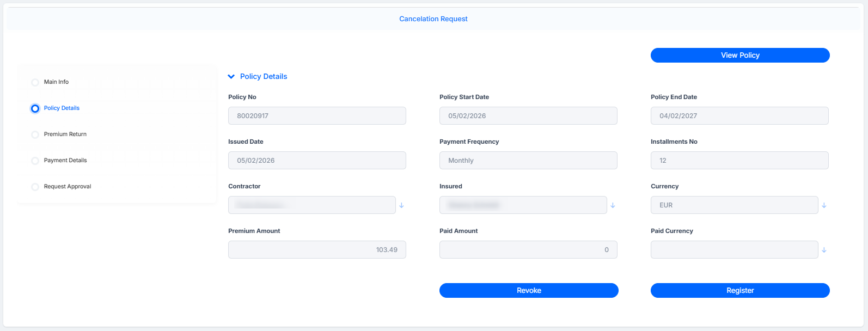
Task: Click the Premium Amount field
Action: (x=317, y=250)
